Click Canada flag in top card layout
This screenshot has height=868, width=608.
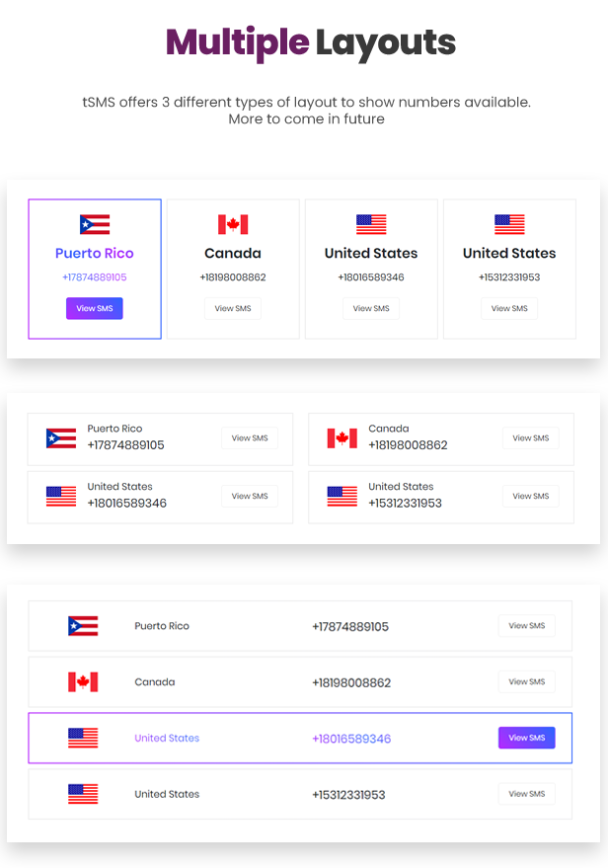pos(233,225)
